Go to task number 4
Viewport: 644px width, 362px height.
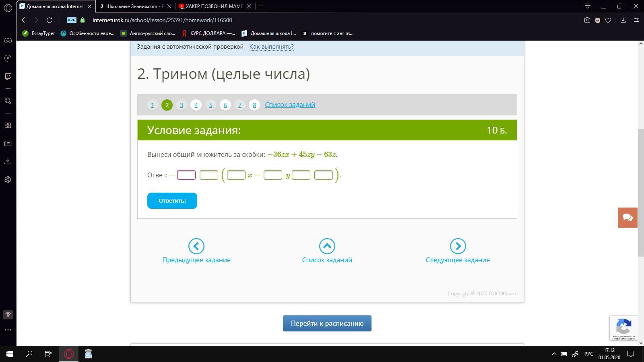[196, 105]
